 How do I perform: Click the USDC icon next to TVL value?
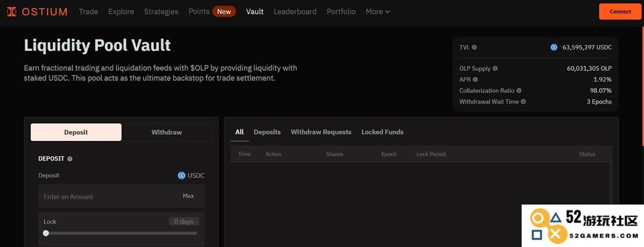coord(554,47)
